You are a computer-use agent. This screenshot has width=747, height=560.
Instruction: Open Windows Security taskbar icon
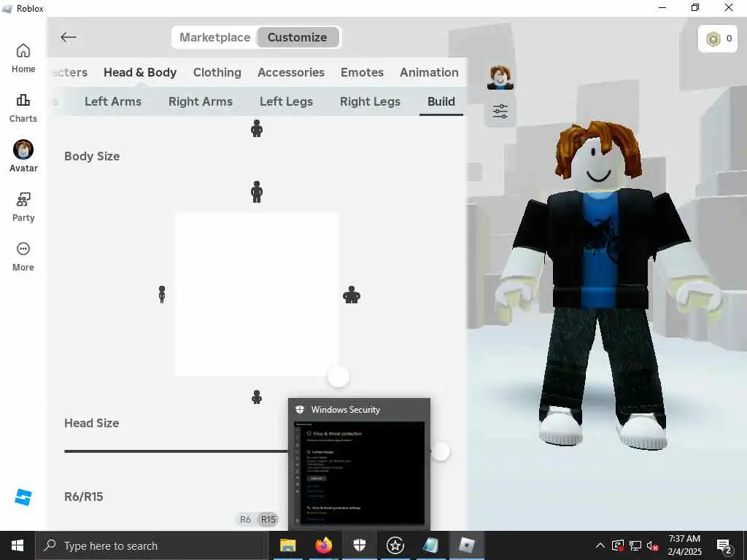coord(359,545)
